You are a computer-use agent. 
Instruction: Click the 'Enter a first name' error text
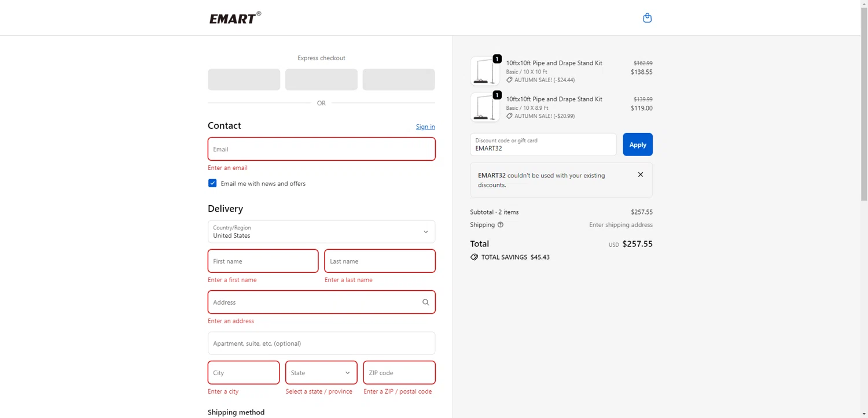pyautogui.click(x=232, y=280)
